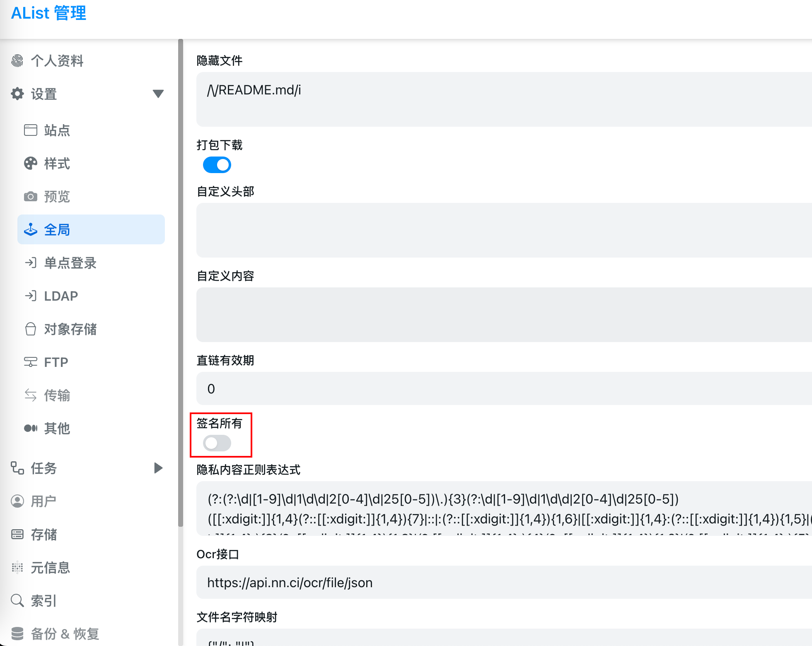Click the Ocr接口 URL input field
The height and width of the screenshot is (646, 812).
[504, 582]
